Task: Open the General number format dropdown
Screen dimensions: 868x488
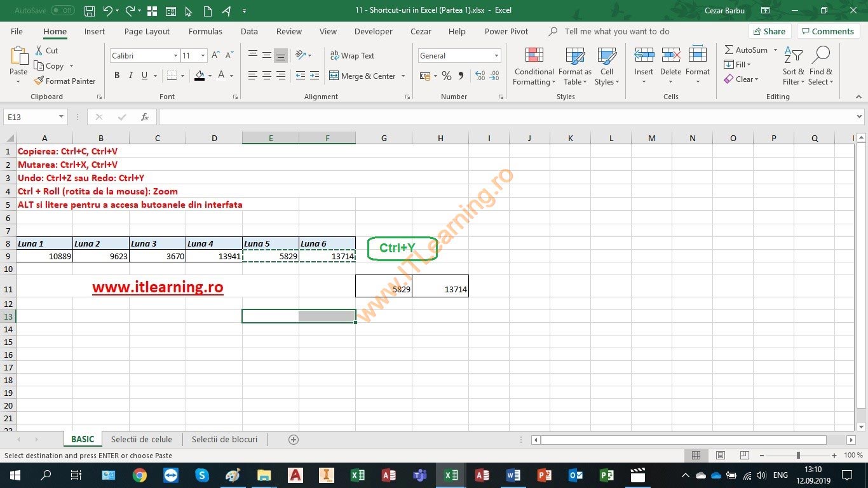Action: 496,56
